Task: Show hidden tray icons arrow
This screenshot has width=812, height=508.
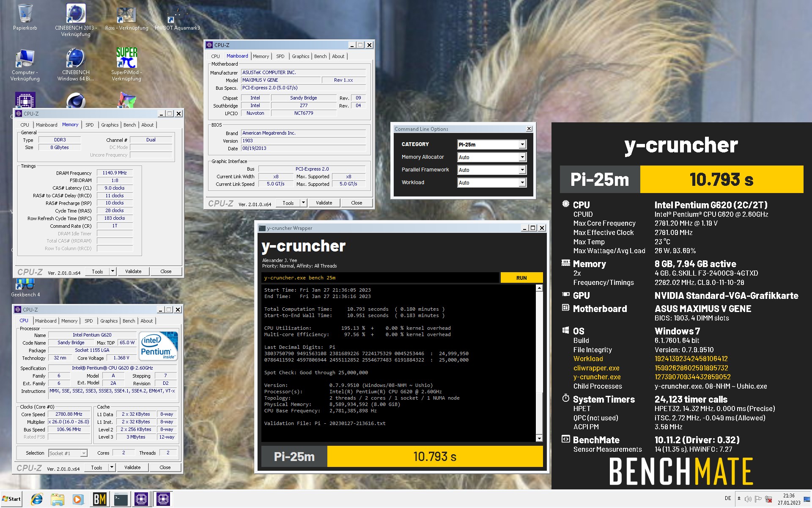Action: [739, 499]
